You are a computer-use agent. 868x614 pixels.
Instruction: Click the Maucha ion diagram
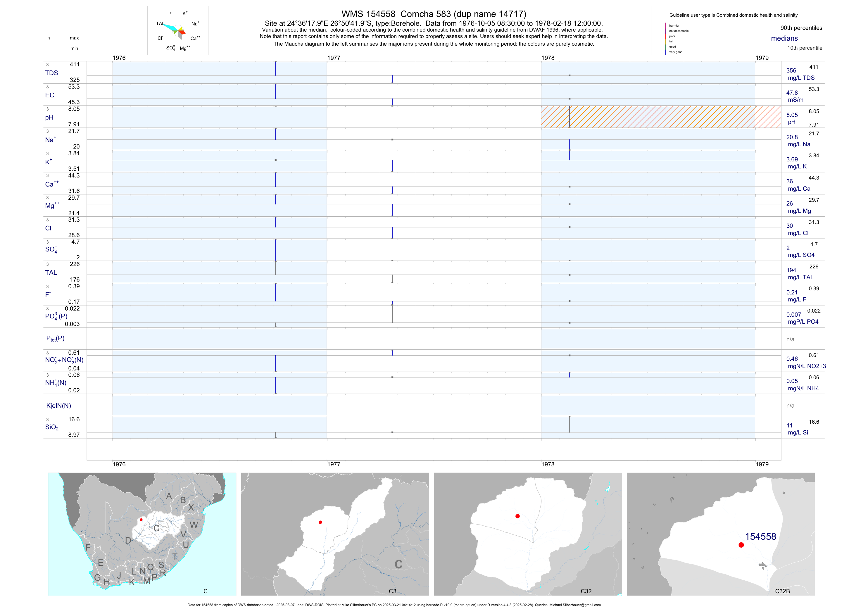coord(178,31)
